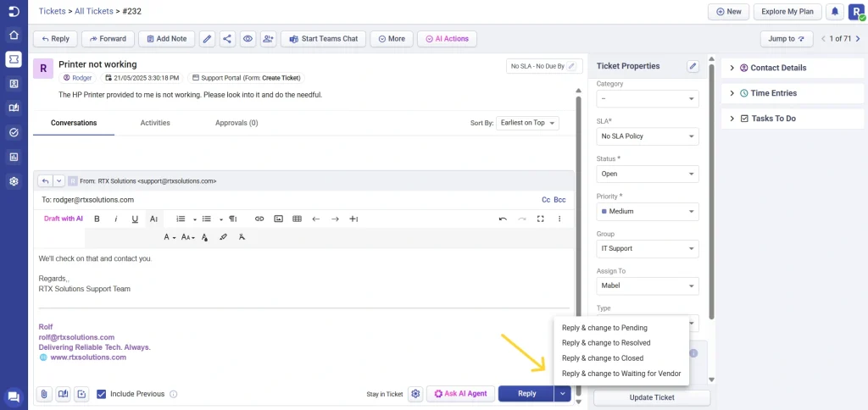Screen dimensions: 868x410
Task: Click the pencil edit ticket icon in toolbar
Action: point(207,39)
